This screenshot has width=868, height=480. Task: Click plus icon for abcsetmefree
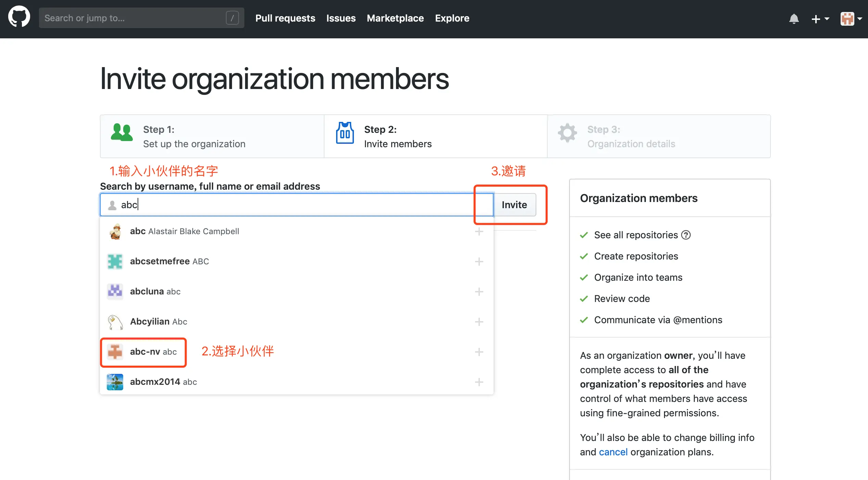click(479, 262)
